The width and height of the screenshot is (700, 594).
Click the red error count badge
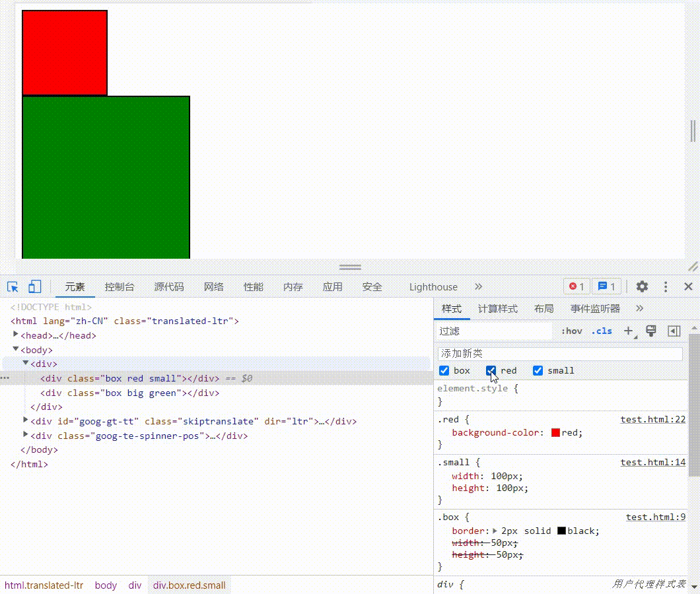tap(577, 286)
